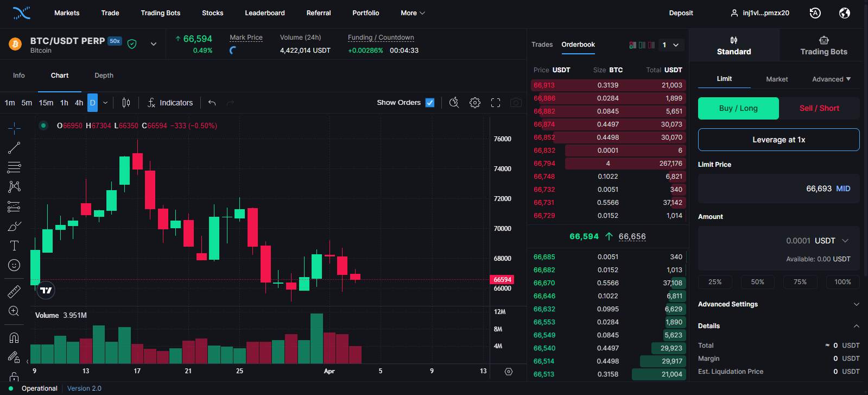This screenshot has width=868, height=395.
Task: Uncheck the Show Orders checkbox
Action: click(x=430, y=103)
